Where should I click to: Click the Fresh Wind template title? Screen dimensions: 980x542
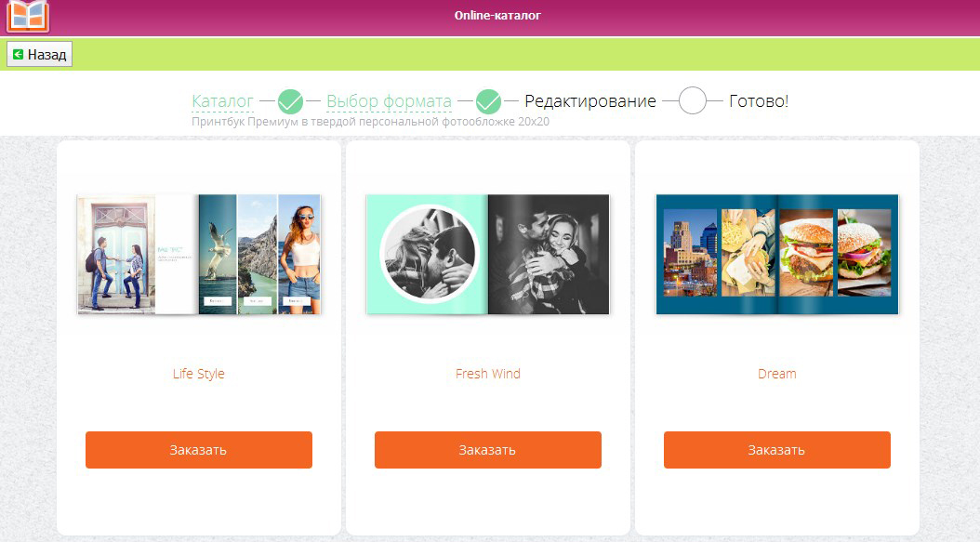click(x=487, y=374)
